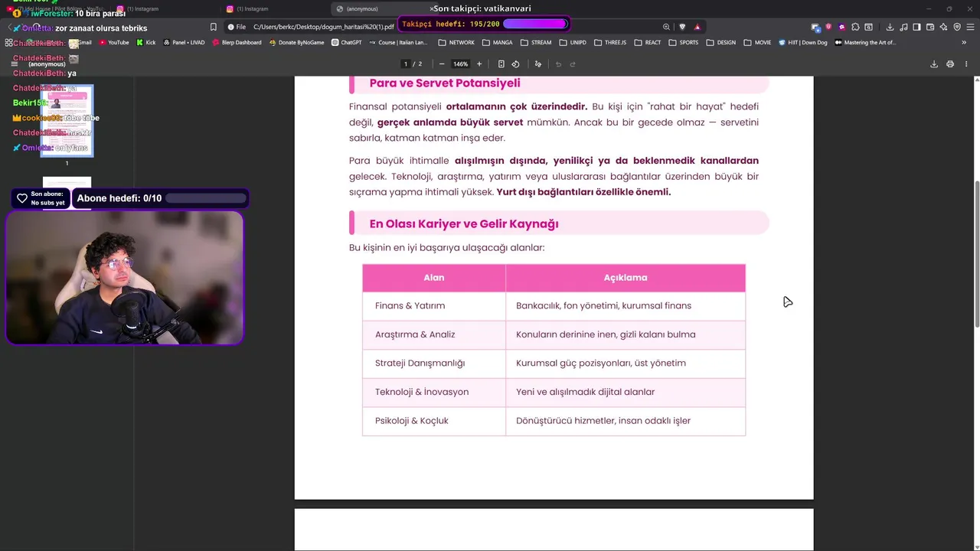Toggle the browser sidebar panel icon
The image size is (980, 551).
(x=916, y=27)
